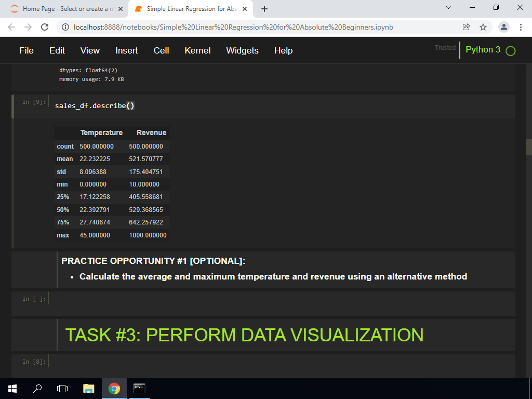Click the min temperature value 0.000000
This screenshot has height=399, width=532.
coord(93,184)
